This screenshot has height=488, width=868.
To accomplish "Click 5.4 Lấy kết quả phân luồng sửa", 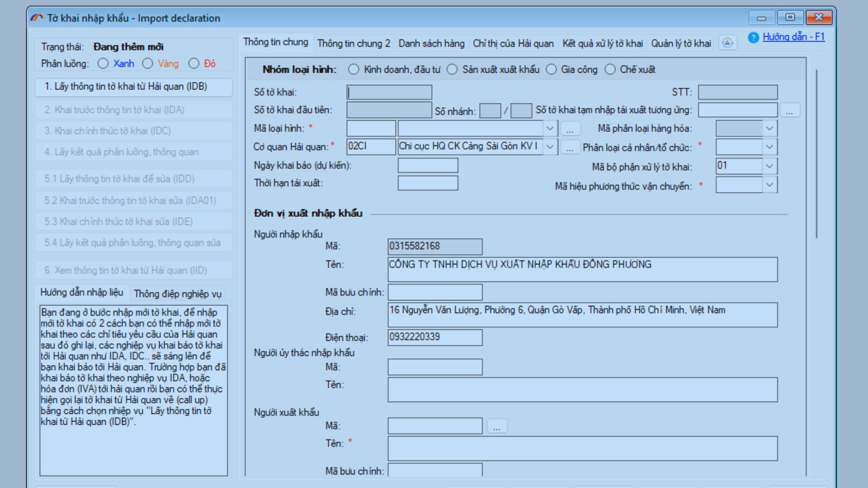I will 134,243.
